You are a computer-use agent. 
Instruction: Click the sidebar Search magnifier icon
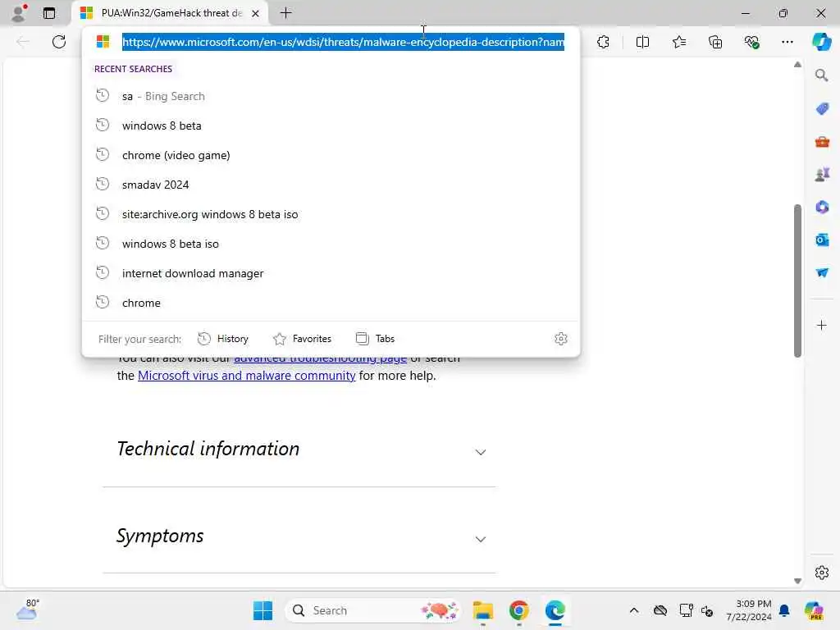click(x=821, y=75)
